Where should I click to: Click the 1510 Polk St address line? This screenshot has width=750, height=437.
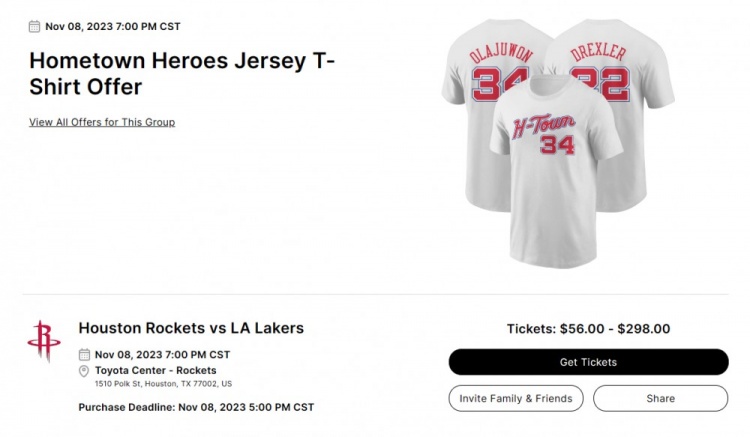(x=163, y=384)
